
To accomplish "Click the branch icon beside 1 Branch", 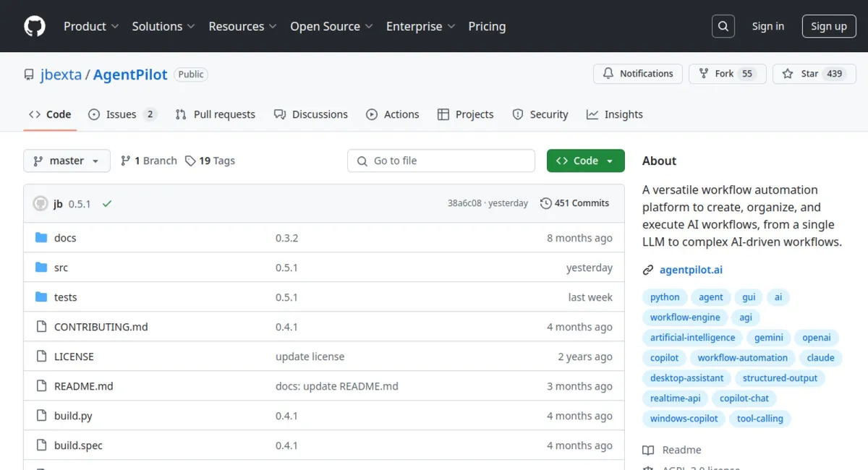I will pyautogui.click(x=126, y=161).
